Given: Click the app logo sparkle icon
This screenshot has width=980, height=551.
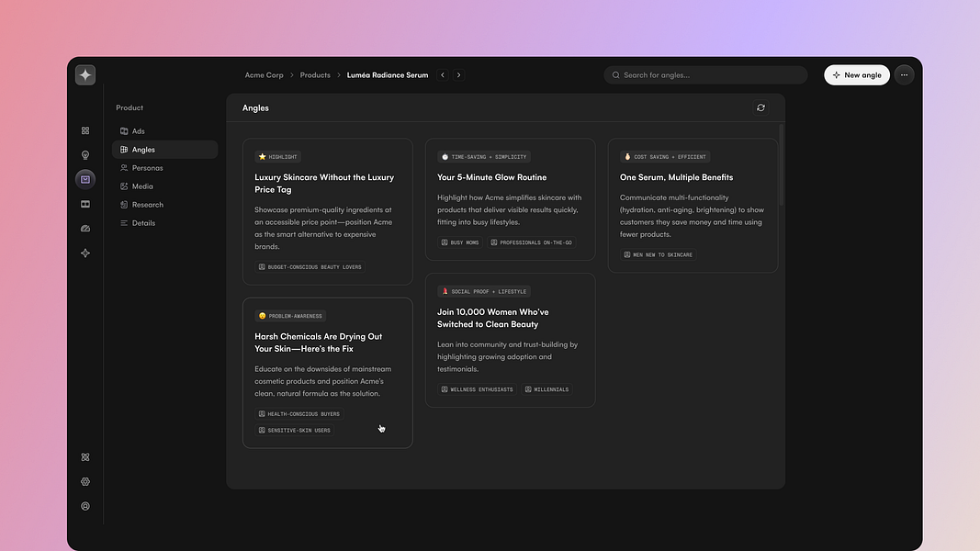Looking at the screenshot, I should click(84, 74).
